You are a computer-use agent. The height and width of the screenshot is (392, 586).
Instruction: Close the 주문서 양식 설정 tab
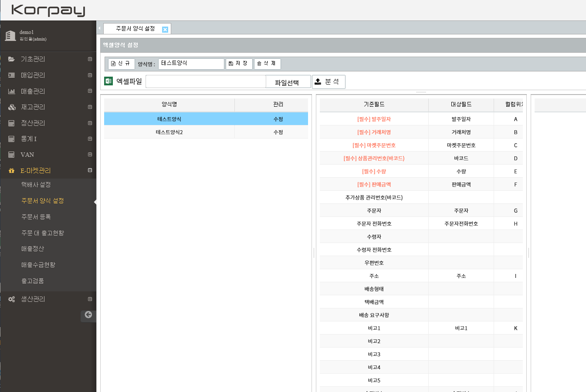[165, 29]
